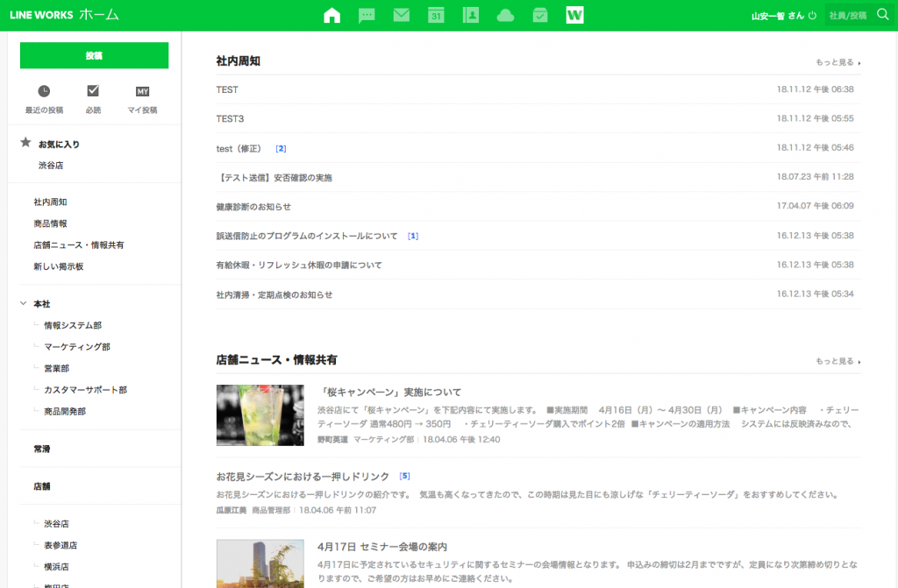Select 商品情報 board in sidebar
This screenshot has height=588, width=898.
click(x=50, y=223)
